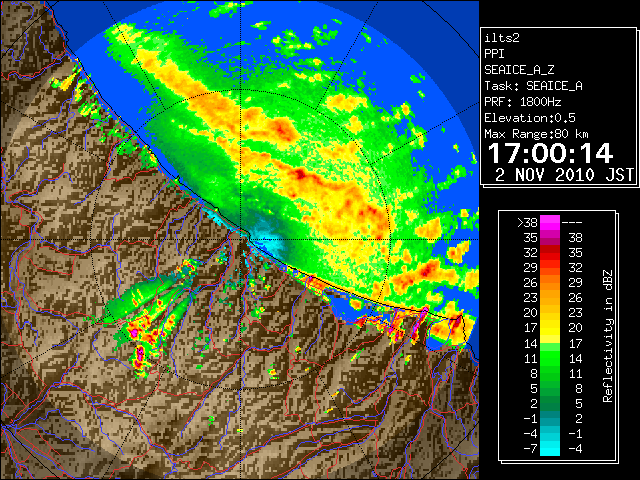Click the PRF: 1800Hz line
The height and width of the screenshot is (480, 640).
pos(523,102)
